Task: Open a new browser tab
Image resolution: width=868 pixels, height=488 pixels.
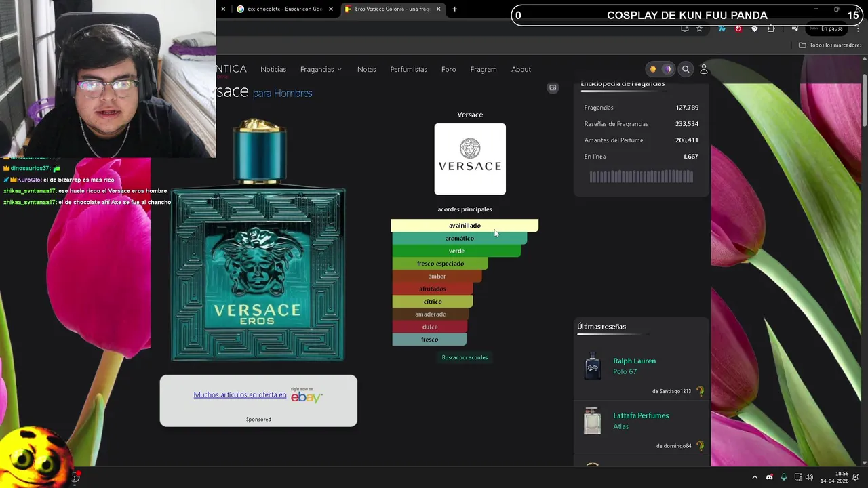Action: pyautogui.click(x=454, y=9)
